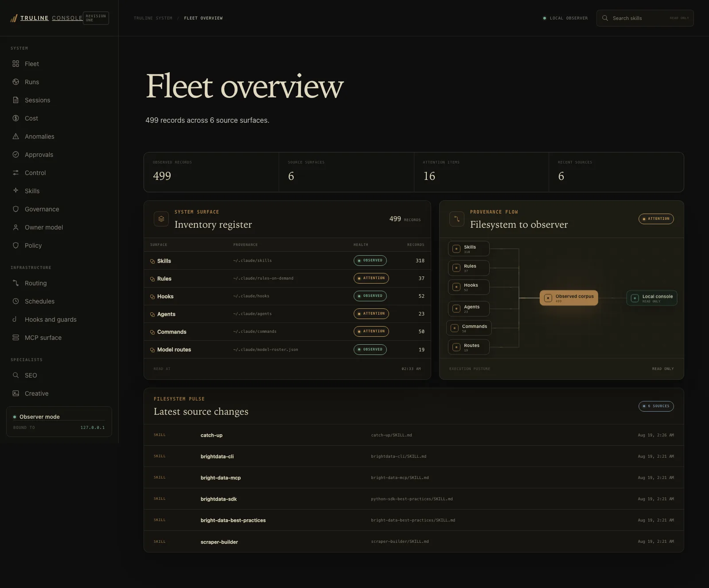This screenshot has height=588, width=709.
Task: Click the 127.0.0.1 bound address
Action: 93,428
